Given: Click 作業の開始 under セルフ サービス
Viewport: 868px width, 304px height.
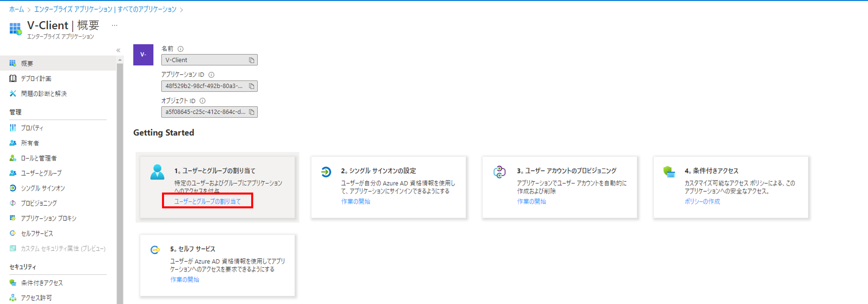Looking at the screenshot, I should click(x=185, y=279).
